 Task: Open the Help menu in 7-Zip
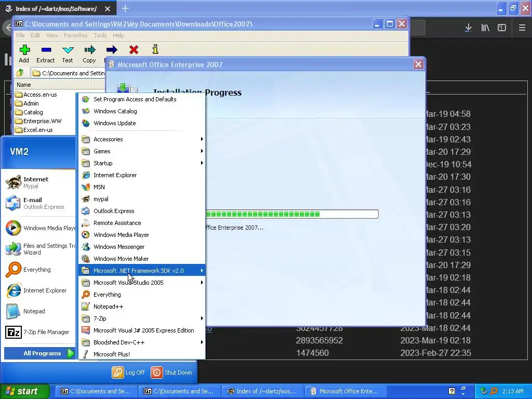[x=118, y=35]
